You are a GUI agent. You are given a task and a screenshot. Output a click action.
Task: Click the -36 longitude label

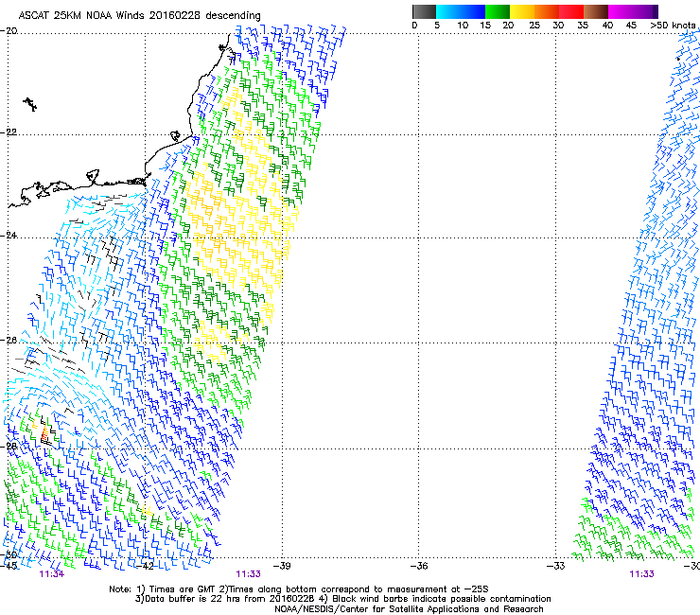click(419, 566)
